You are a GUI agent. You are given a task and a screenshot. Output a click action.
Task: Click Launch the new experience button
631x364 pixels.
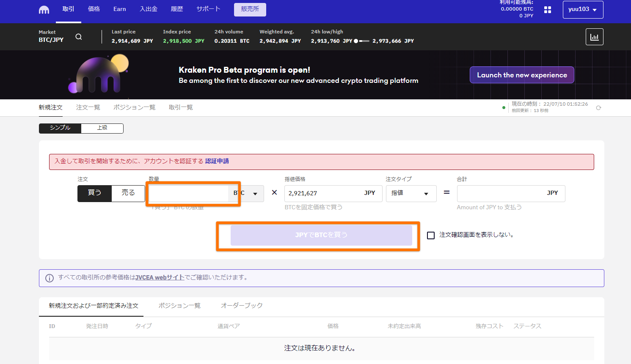tap(522, 75)
